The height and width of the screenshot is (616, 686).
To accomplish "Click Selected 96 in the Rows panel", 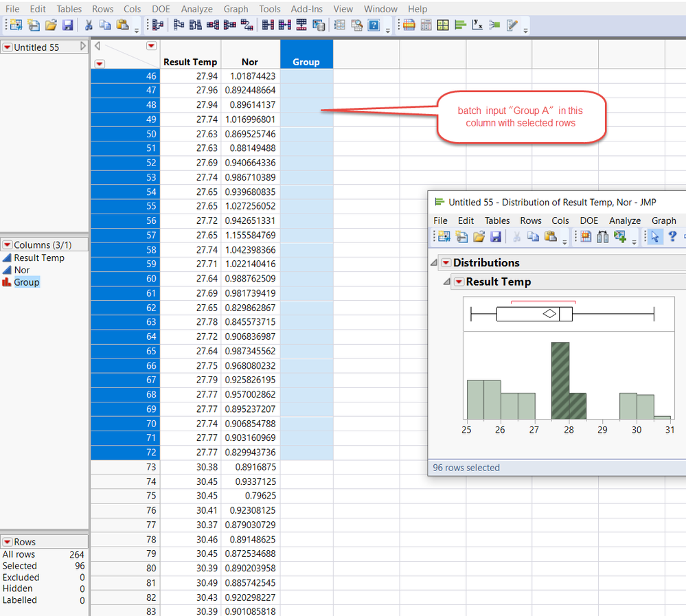I will (x=21, y=565).
